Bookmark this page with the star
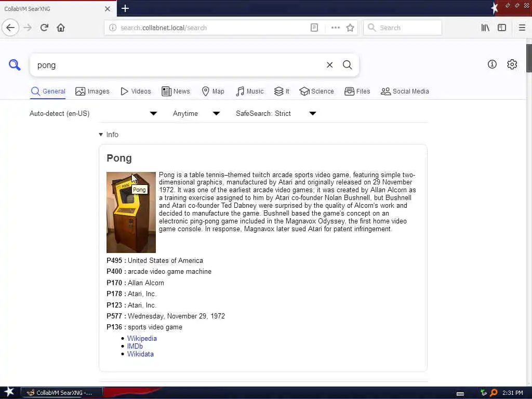Image resolution: width=532 pixels, height=399 pixels. point(350,28)
